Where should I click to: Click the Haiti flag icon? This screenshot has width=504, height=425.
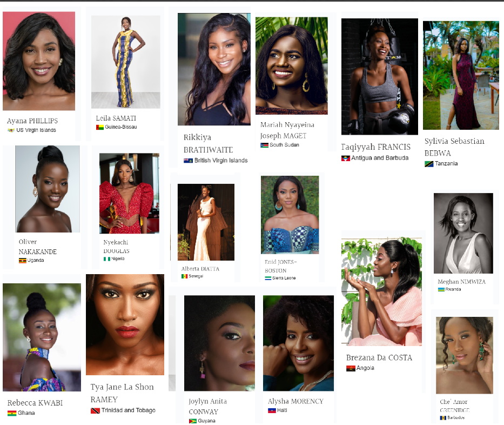coord(272,410)
